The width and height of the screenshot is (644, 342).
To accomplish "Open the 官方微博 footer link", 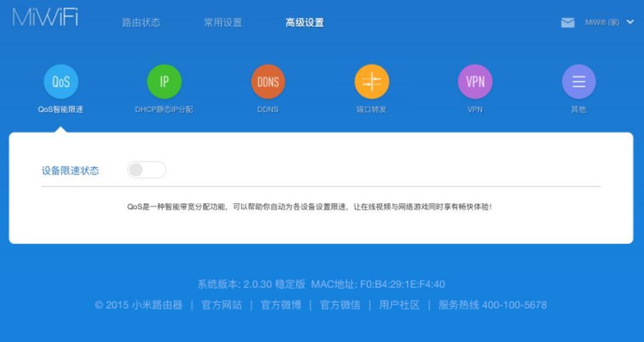I will coord(281,305).
